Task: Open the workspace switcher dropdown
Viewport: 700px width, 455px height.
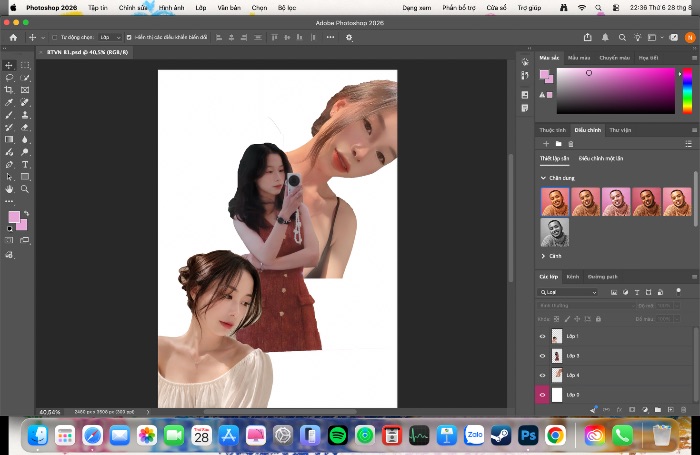Action: pos(654,38)
